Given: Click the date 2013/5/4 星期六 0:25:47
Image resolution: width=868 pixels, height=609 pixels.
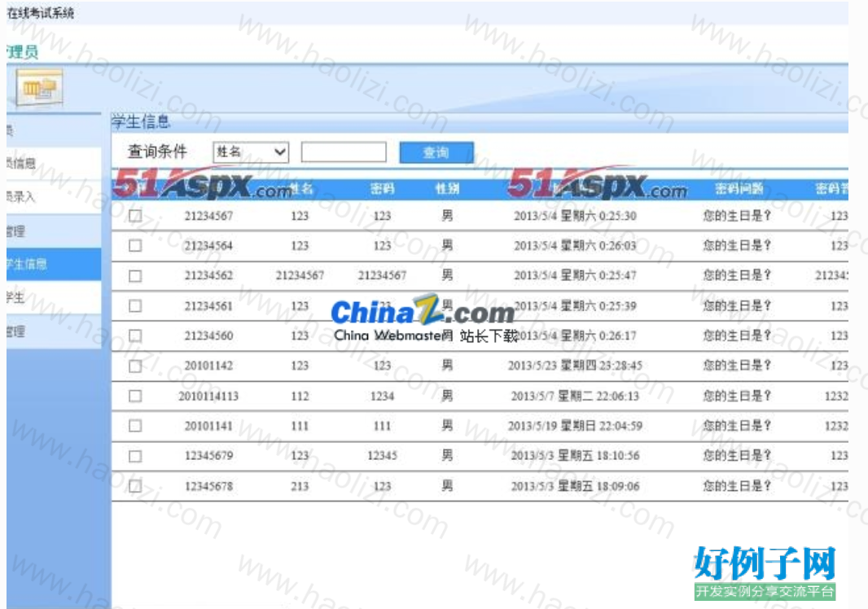Looking at the screenshot, I should coord(575,275).
